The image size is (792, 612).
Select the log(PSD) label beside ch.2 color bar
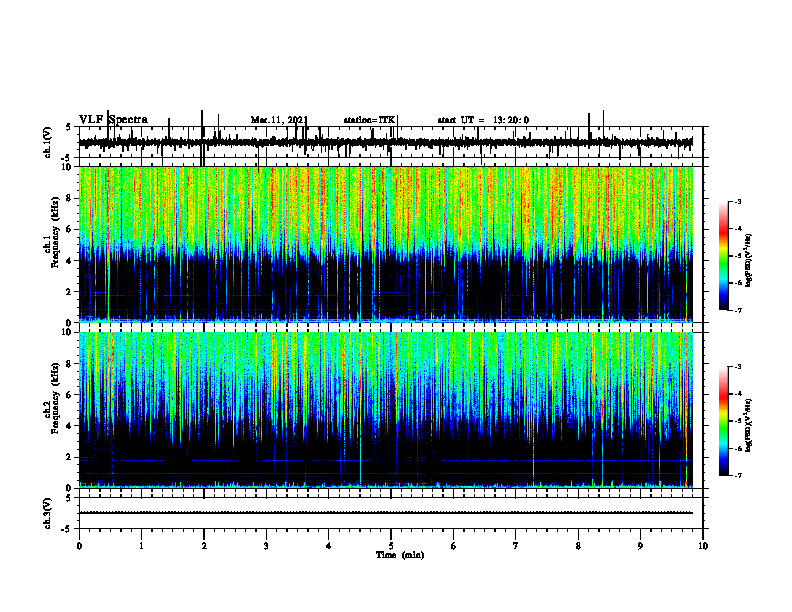749,426
